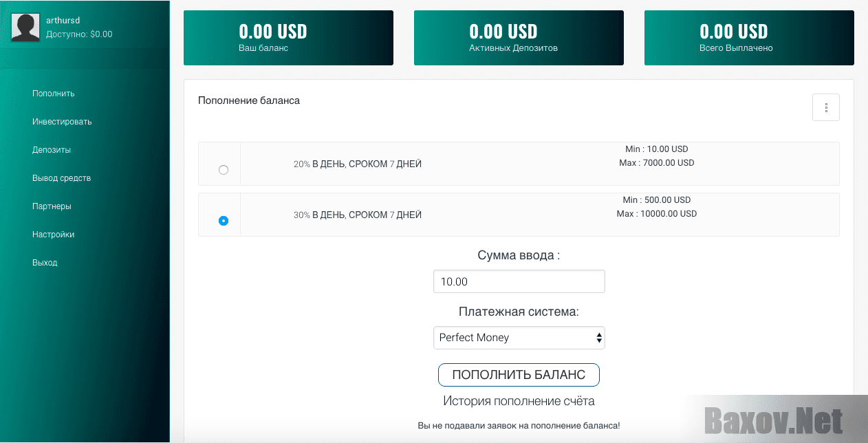
Task: Click the Ваш баланс balance card
Action: pos(288,37)
